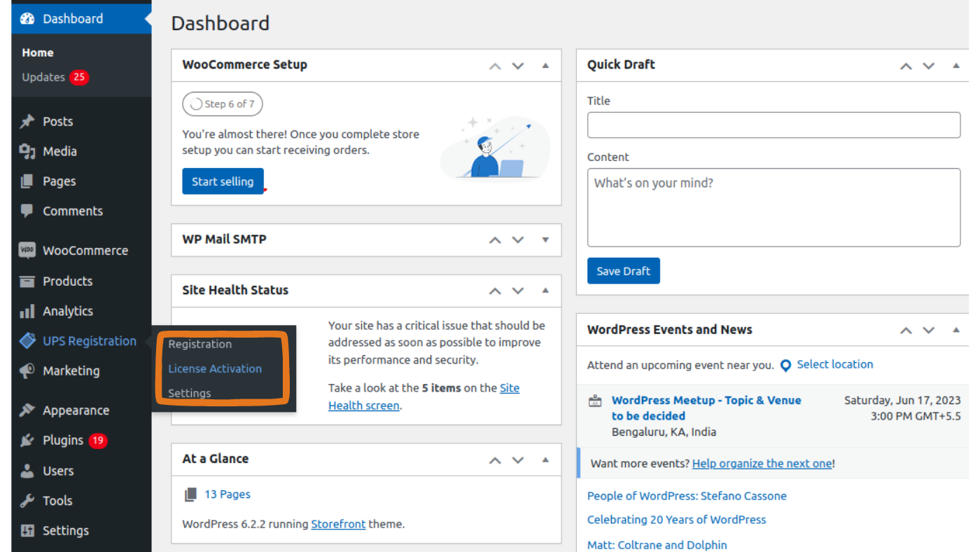The width and height of the screenshot is (980, 552).
Task: Click the Dashboard gauge icon
Action: pos(27,19)
